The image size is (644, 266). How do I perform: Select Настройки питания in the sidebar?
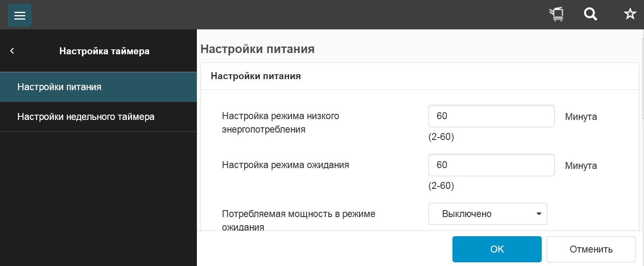point(60,87)
